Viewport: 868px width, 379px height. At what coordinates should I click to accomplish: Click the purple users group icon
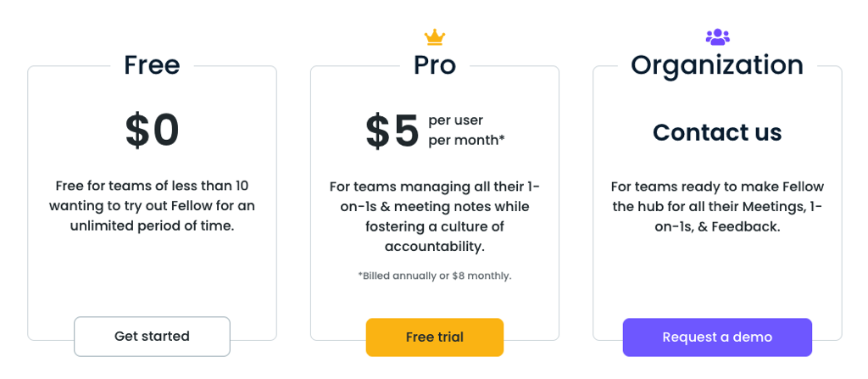pos(717,37)
